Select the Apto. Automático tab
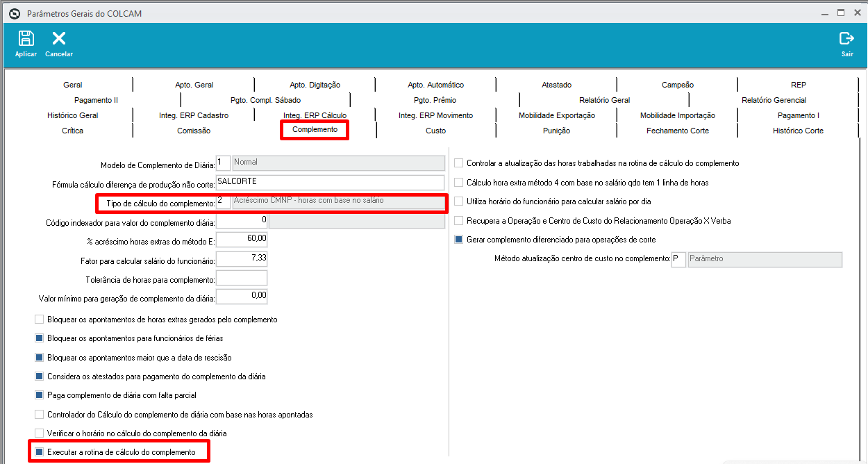 [x=436, y=85]
